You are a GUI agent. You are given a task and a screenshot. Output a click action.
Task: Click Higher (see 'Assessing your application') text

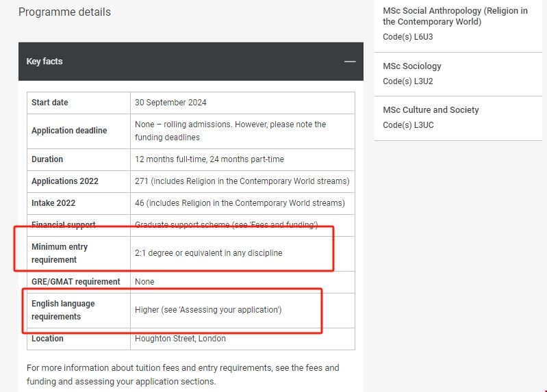[208, 310]
